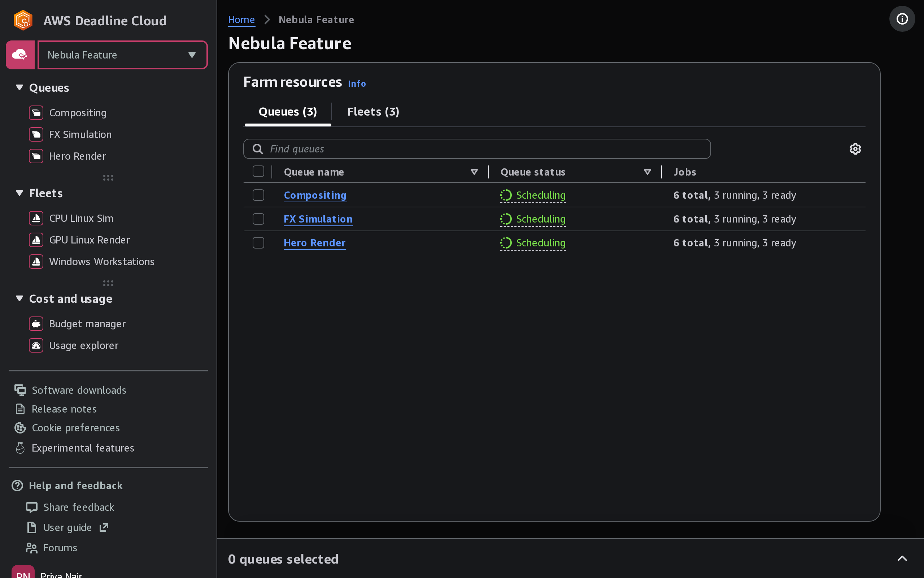Image resolution: width=924 pixels, height=578 pixels.
Task: Open the Compositing queue link in table
Action: (315, 195)
